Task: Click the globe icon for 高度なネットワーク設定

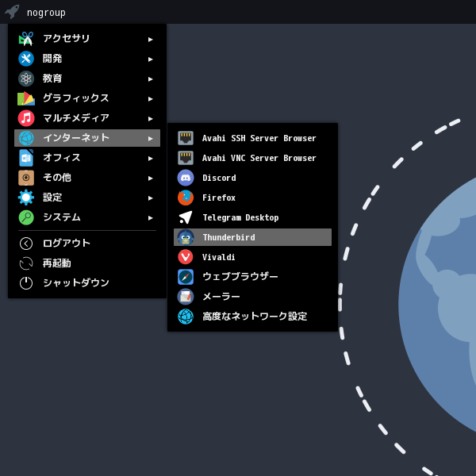Action: click(x=186, y=317)
